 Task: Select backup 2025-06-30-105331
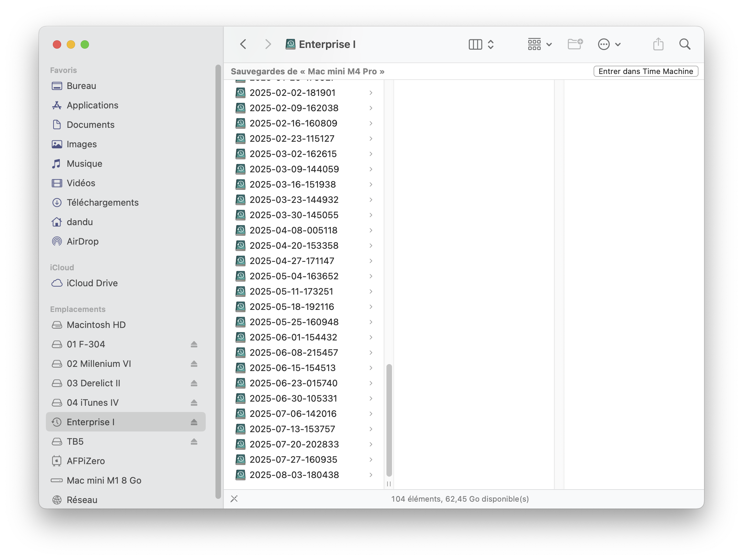[304, 398]
